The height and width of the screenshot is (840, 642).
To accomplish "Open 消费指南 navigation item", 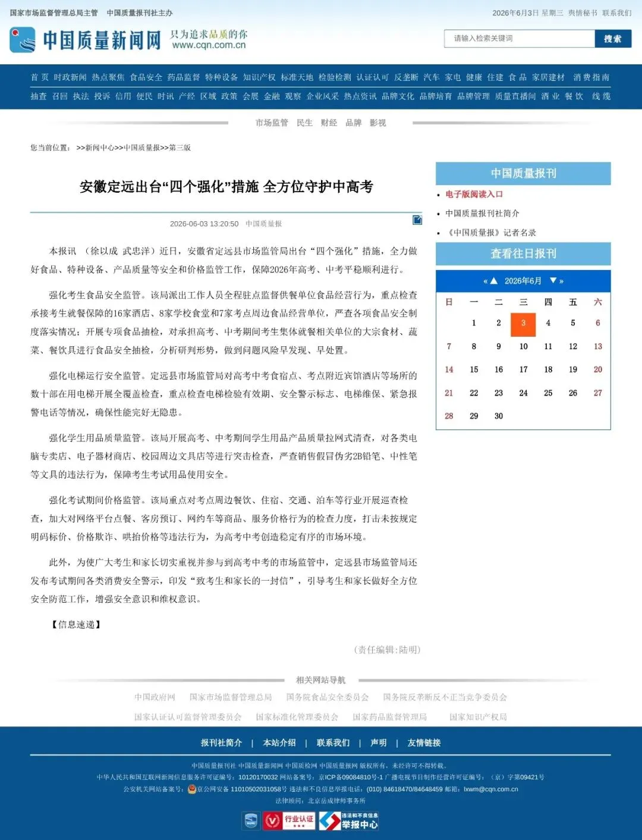I will pos(591,77).
